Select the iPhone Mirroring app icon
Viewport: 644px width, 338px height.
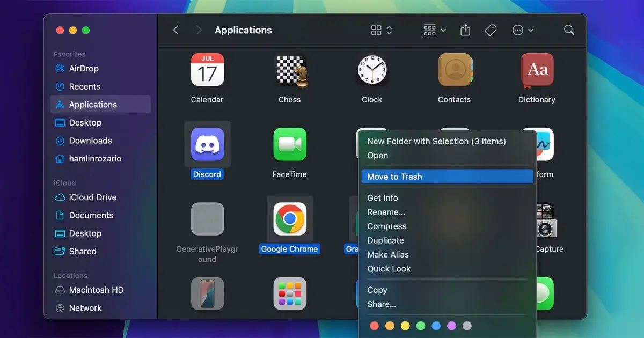click(207, 293)
